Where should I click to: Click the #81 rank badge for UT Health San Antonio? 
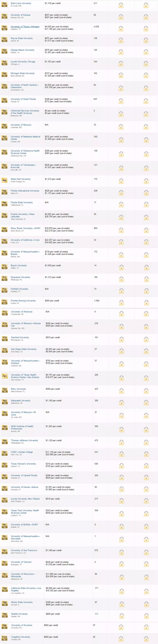click(5, 376)
